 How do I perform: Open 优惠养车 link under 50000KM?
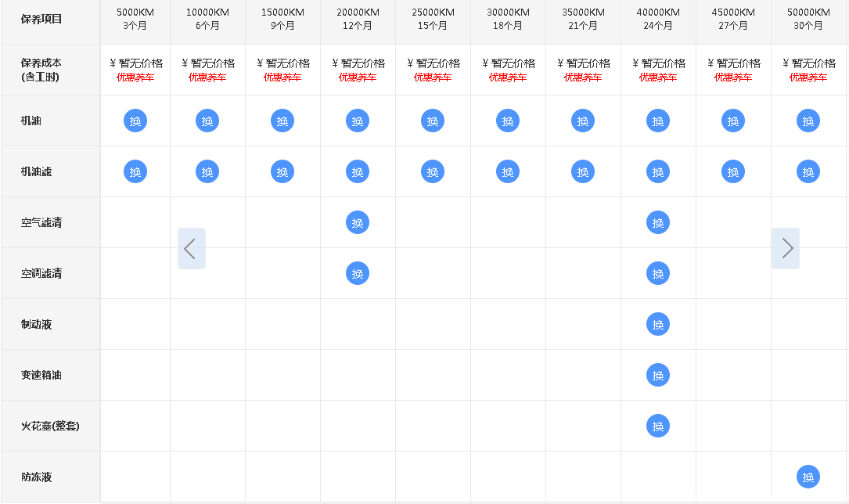pyautogui.click(x=808, y=77)
